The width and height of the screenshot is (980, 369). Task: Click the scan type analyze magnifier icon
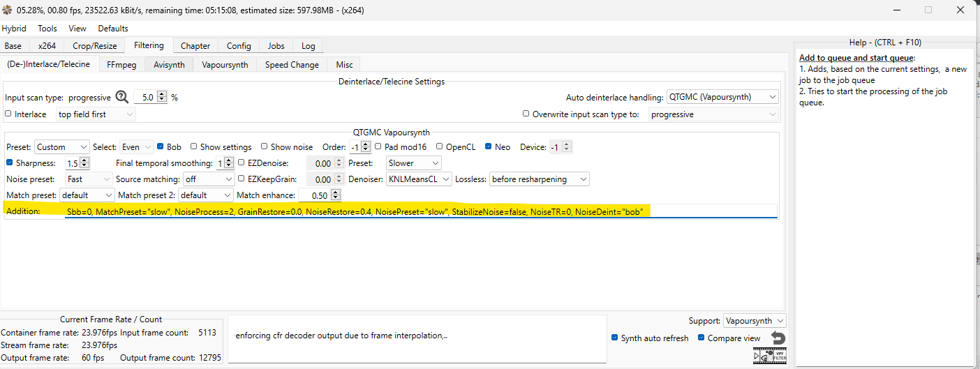122,97
